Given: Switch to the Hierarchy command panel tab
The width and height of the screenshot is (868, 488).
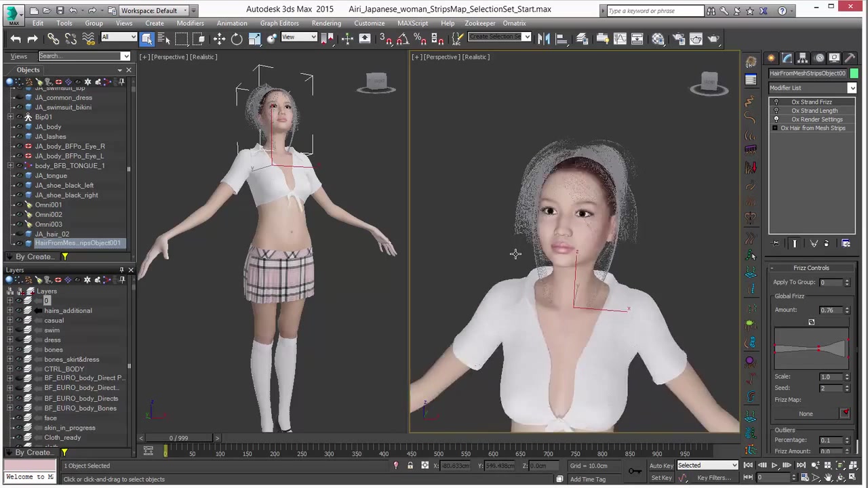Looking at the screenshot, I should (803, 58).
